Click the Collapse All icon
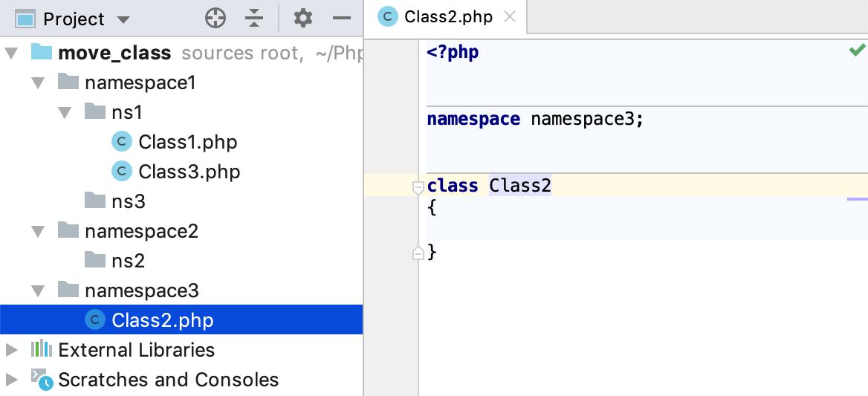The width and height of the screenshot is (868, 396). tap(254, 19)
